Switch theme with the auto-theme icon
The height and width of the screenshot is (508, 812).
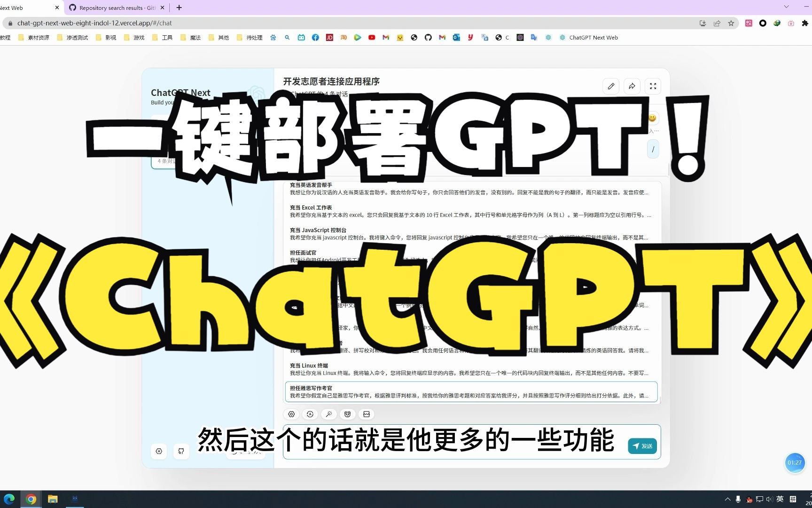310,414
